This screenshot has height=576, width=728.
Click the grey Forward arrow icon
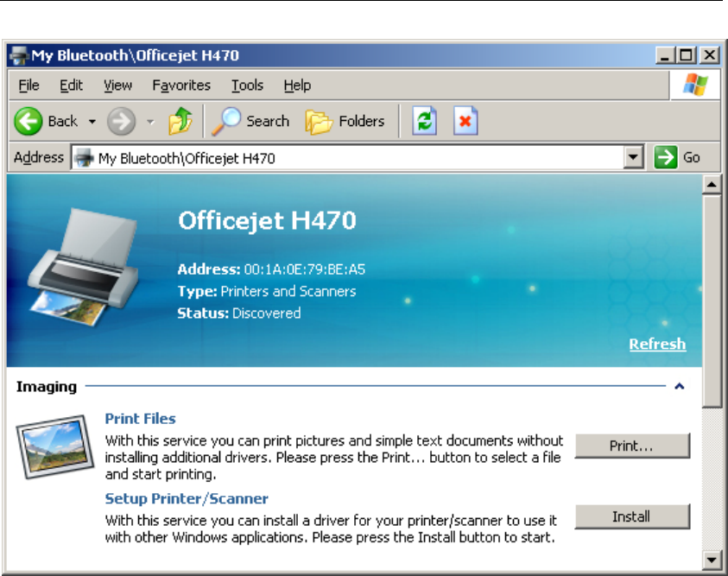[x=121, y=121]
